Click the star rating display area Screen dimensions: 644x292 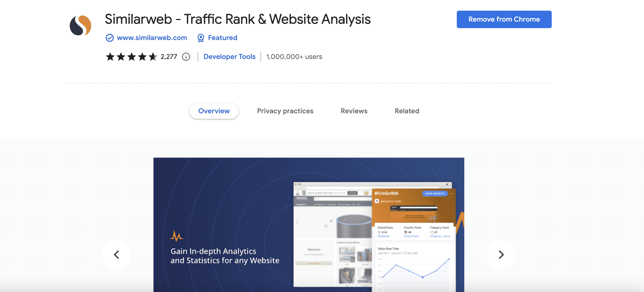point(130,57)
